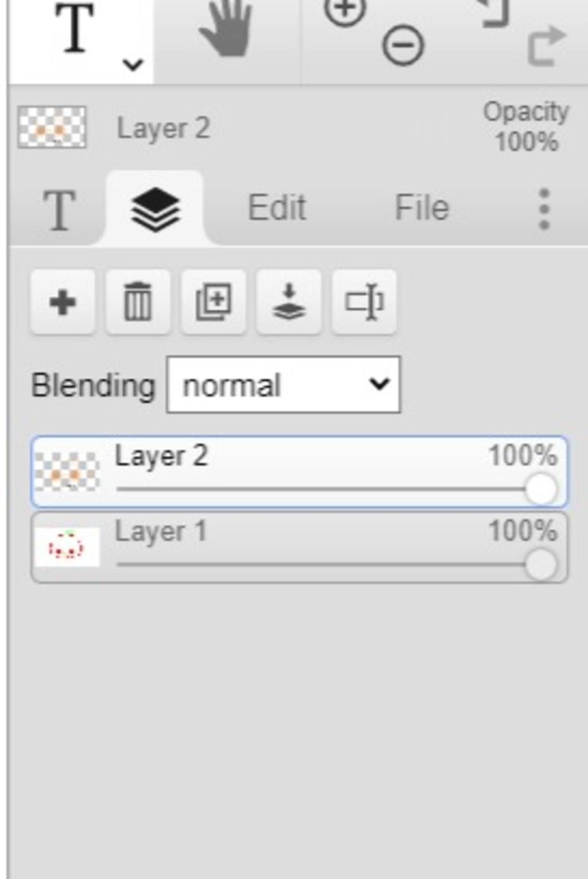Viewport: 588px width, 879px height.
Task: Select Layer 1 in the layers list
Action: click(299, 548)
